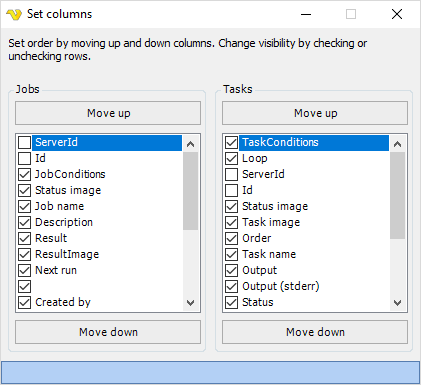Select Id row text in Tasks list
Image resolution: width=421 pixels, height=385 pixels.
[247, 190]
